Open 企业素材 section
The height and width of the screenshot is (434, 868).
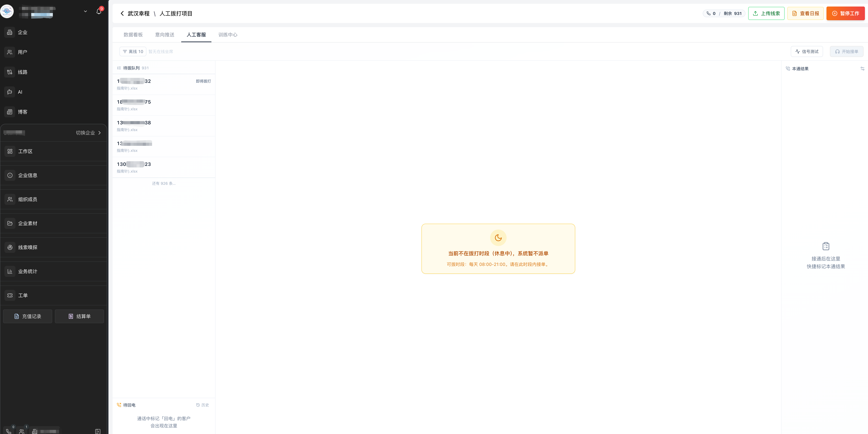tap(54, 223)
